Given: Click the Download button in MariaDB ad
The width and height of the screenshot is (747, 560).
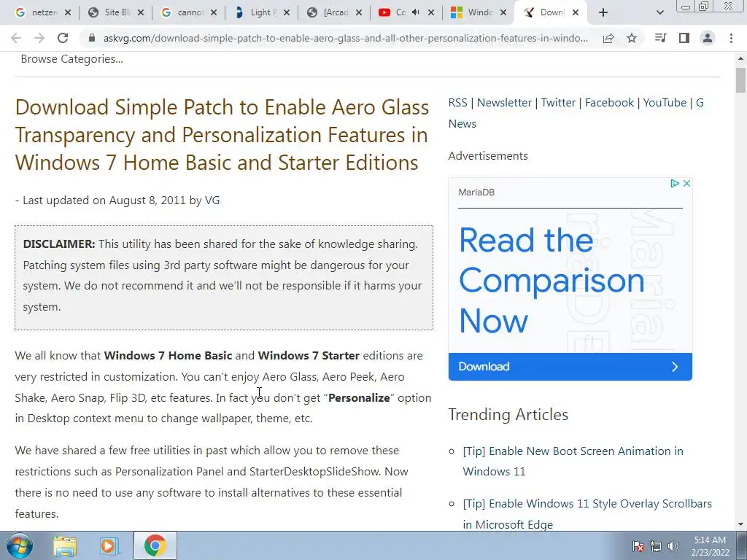Looking at the screenshot, I should [x=570, y=366].
